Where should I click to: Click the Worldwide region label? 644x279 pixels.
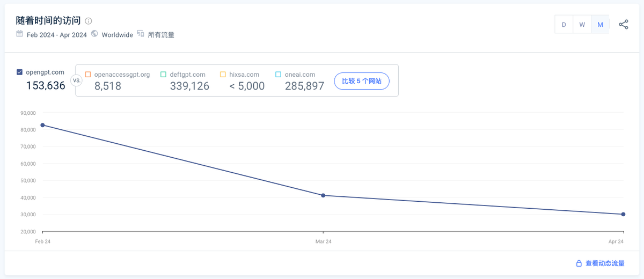point(117,35)
